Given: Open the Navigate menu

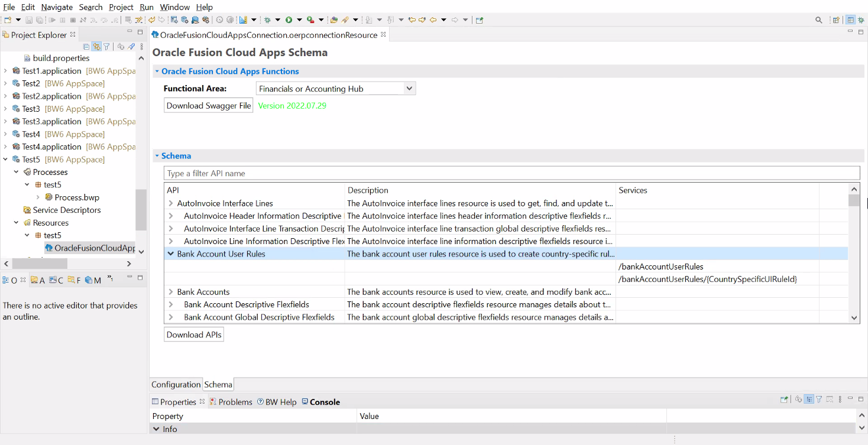Looking at the screenshot, I should 57,7.
